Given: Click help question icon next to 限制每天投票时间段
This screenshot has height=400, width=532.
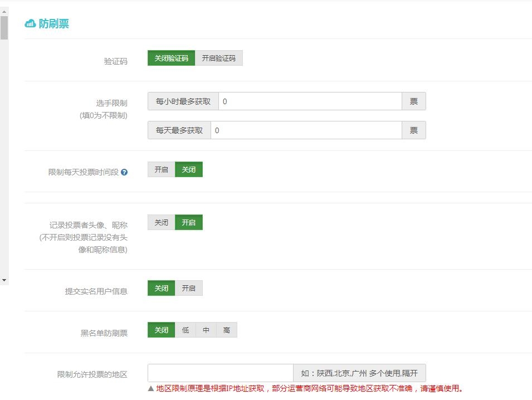Looking at the screenshot, I should click(124, 172).
